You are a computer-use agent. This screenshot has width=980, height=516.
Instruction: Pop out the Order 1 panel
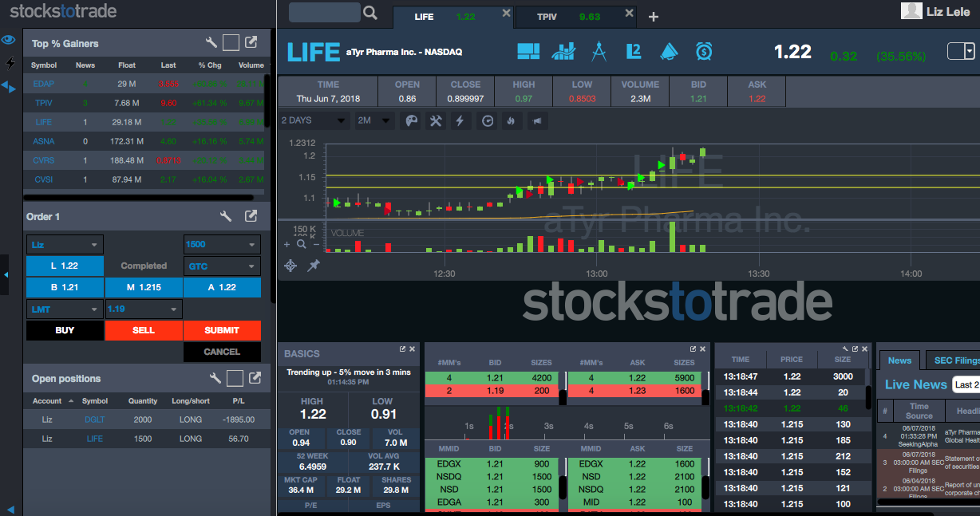tap(251, 216)
